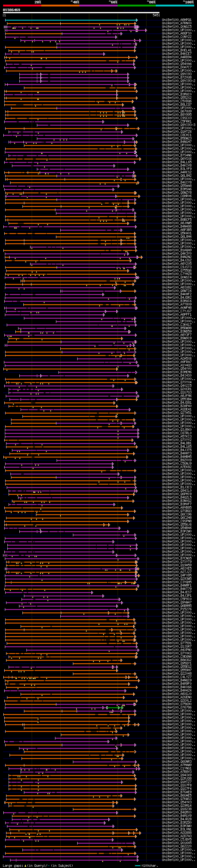Open hit UniRef100_Q0W1C5

(177, 26)
